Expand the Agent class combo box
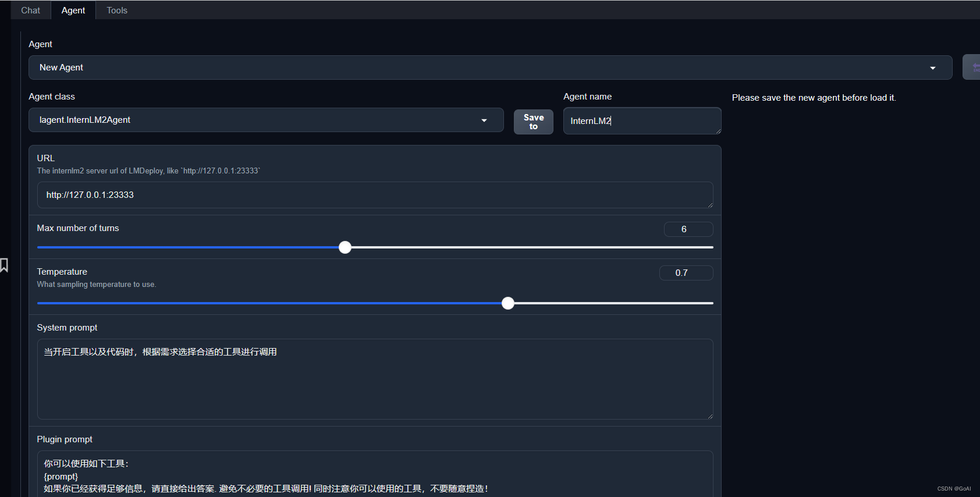The image size is (980, 497). [266, 120]
